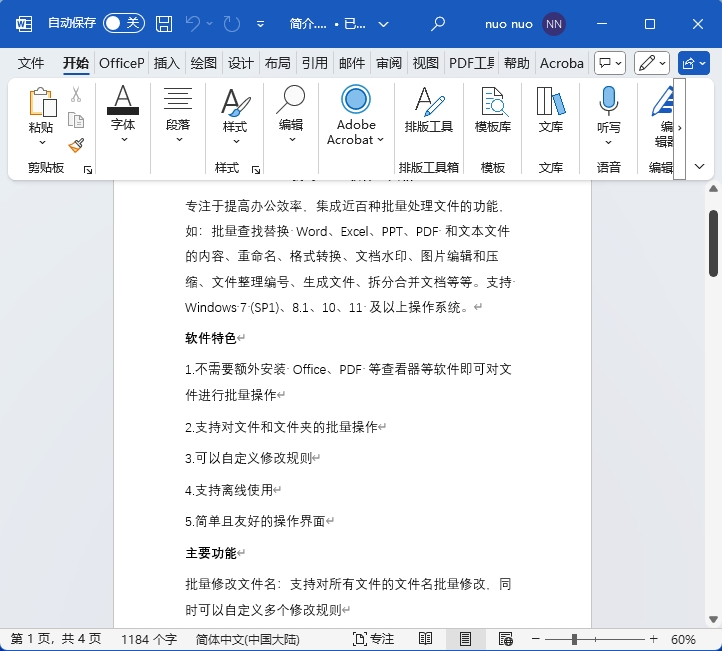Image resolution: width=722 pixels, height=651 pixels.
Task: Click the 粘贴 paste clipboard icon
Action: pyautogui.click(x=41, y=102)
